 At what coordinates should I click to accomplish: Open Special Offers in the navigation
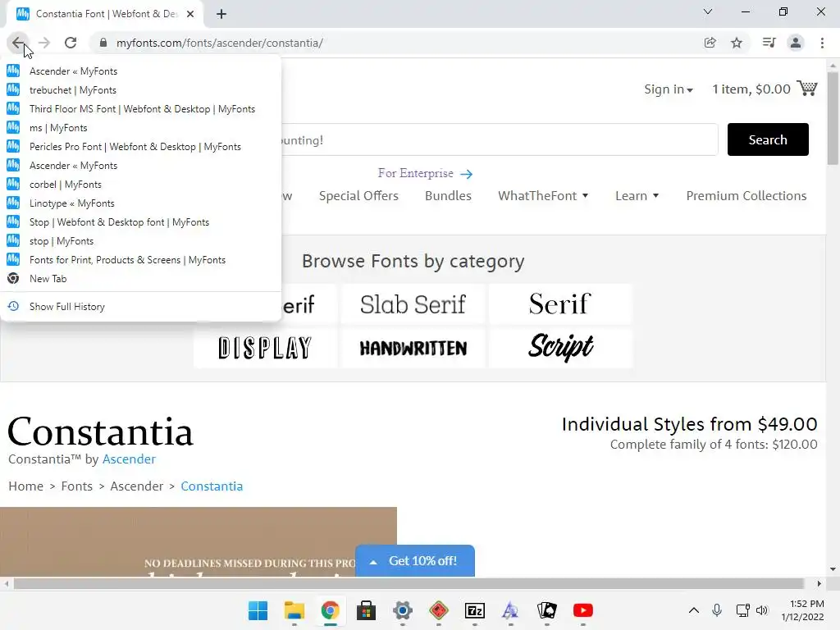pos(358,196)
